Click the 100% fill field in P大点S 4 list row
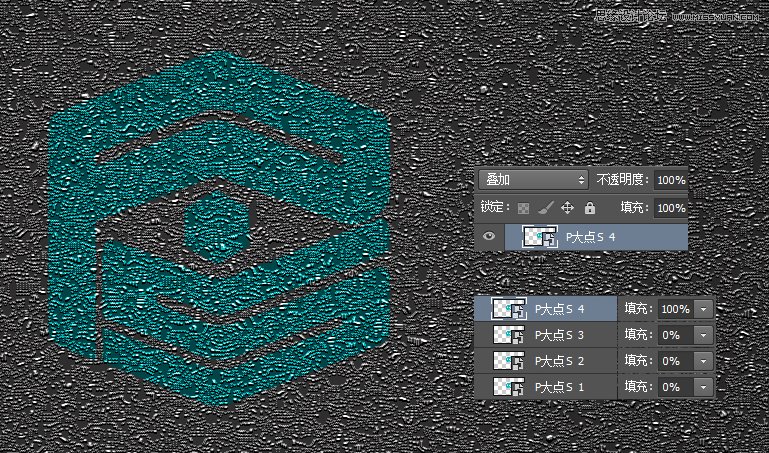The height and width of the screenshot is (453, 769). (x=676, y=309)
